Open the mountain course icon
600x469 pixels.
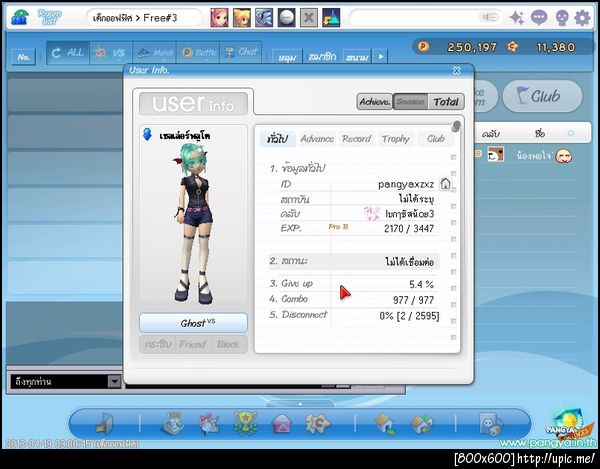click(331, 18)
